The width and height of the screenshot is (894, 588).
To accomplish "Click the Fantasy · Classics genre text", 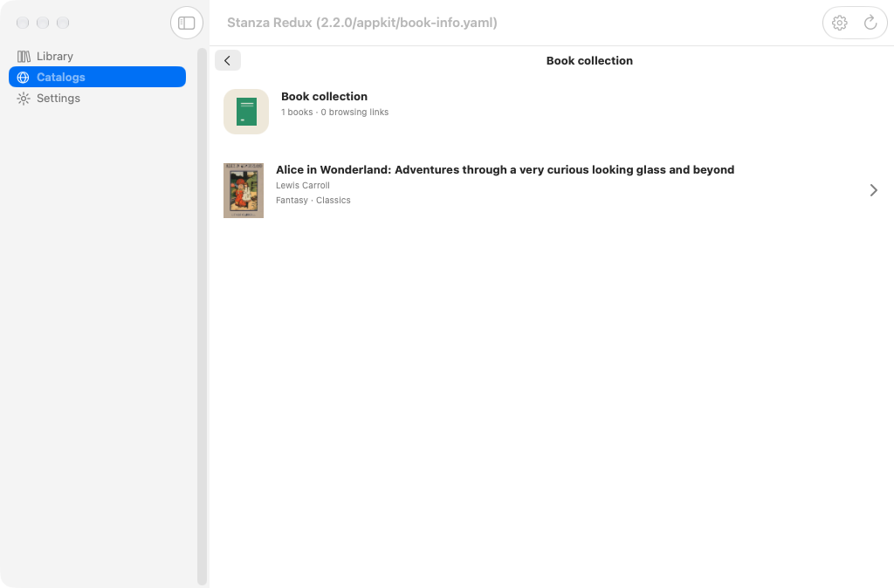I will coord(313,200).
